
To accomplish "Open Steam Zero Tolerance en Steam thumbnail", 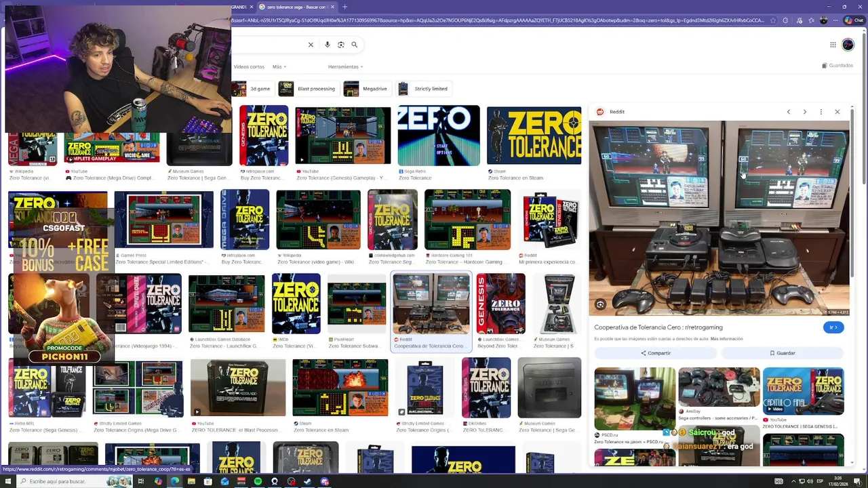I will coord(534,136).
